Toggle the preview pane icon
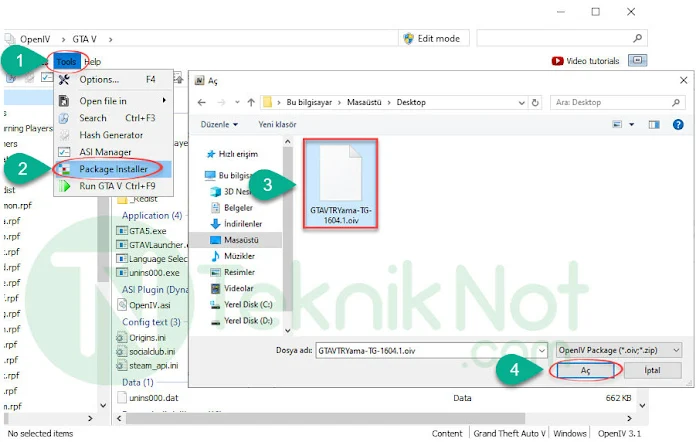 tap(654, 125)
